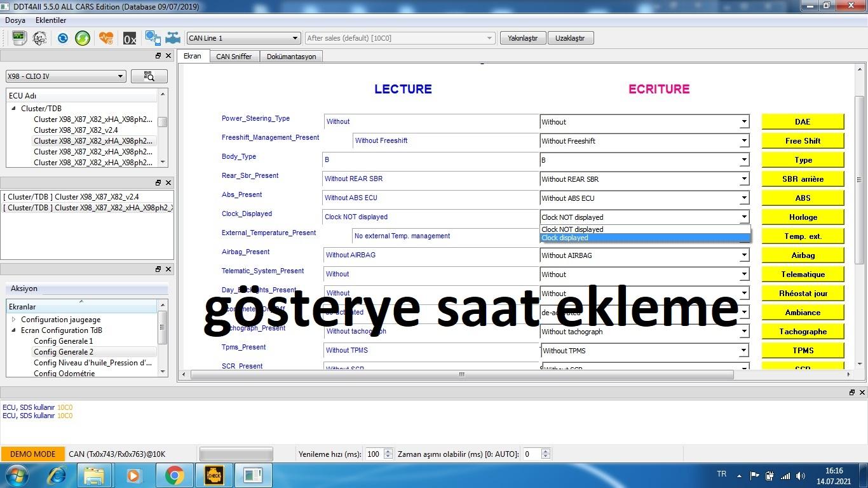Open the CAN Line 1 dropdown
The width and height of the screenshot is (868, 488).
[x=243, y=38]
